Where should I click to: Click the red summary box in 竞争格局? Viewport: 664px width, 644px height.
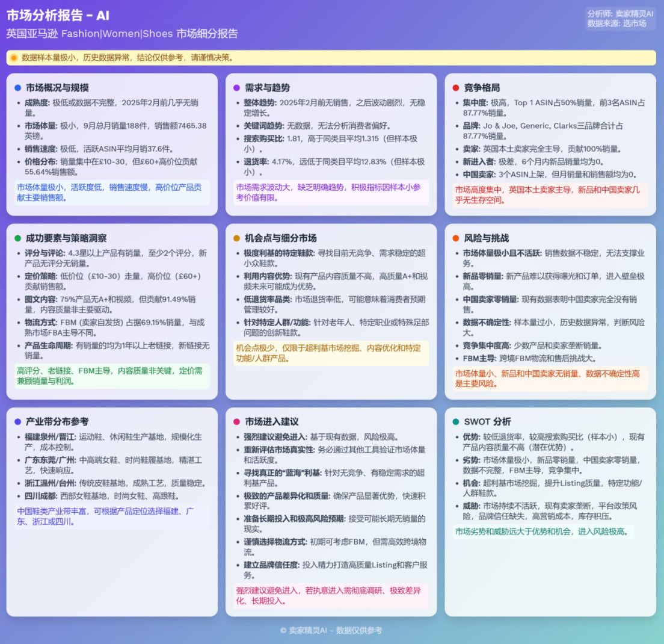coord(550,195)
